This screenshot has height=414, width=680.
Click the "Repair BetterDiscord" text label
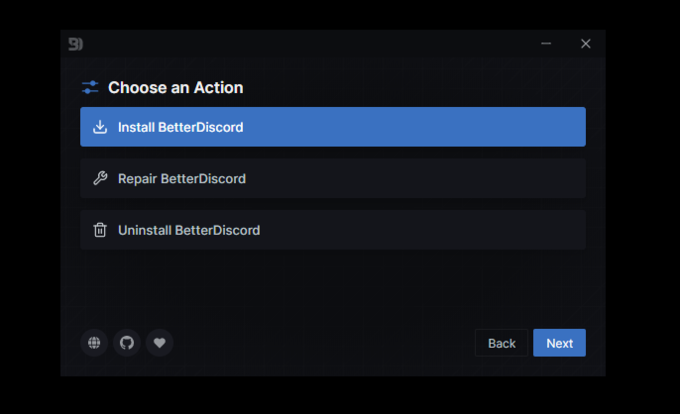pyautogui.click(x=182, y=179)
